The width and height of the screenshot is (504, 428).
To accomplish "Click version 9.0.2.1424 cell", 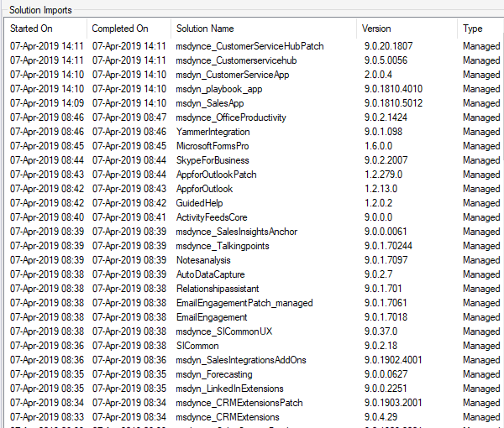I will click(x=386, y=117).
